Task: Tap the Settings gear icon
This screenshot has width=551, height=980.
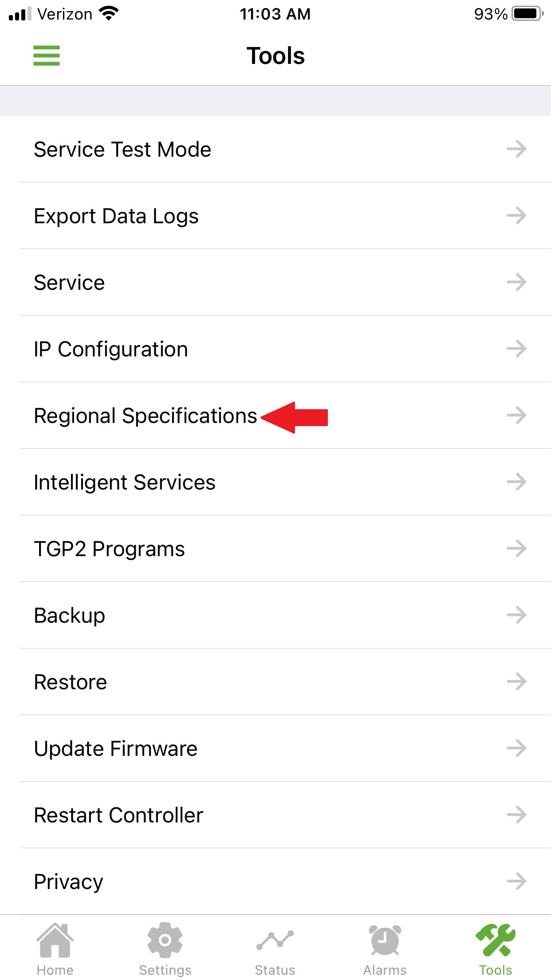Action: pos(165,941)
